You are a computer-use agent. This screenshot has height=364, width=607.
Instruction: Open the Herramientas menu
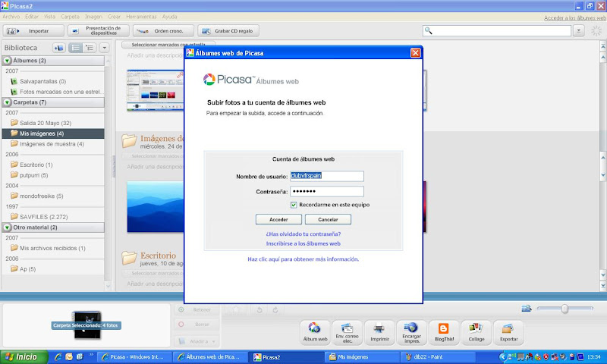coord(141,17)
